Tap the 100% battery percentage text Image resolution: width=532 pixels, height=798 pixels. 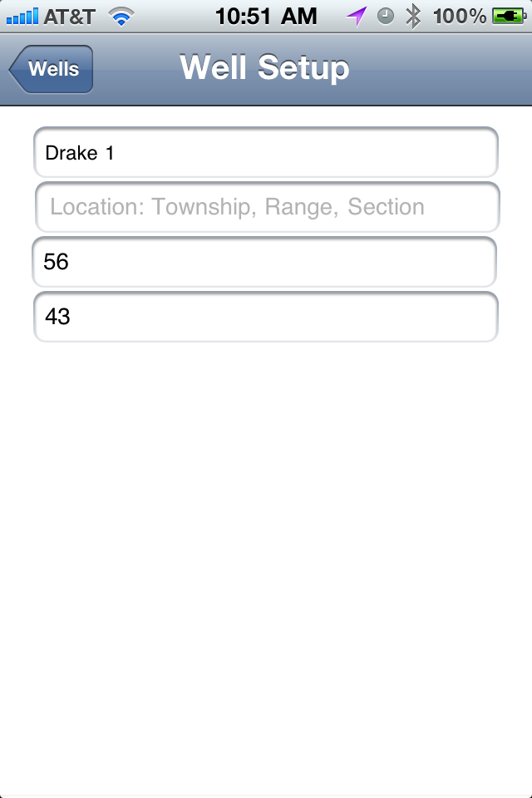(x=459, y=17)
